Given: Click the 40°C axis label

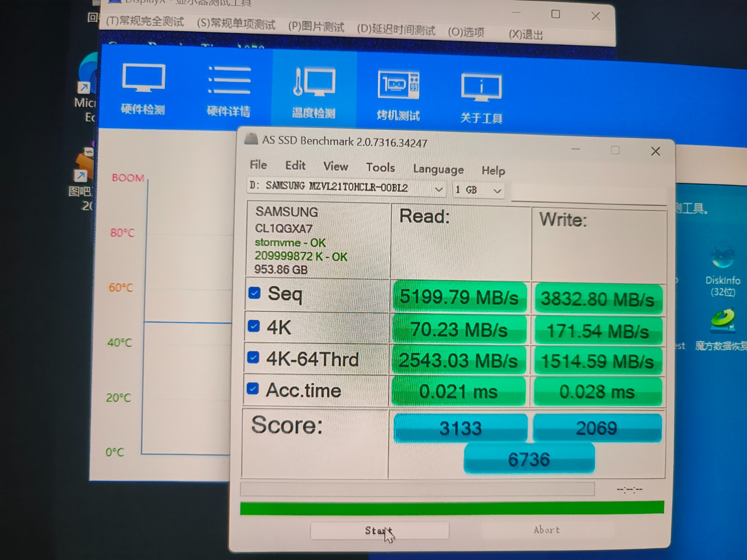Looking at the screenshot, I should click(x=120, y=343).
